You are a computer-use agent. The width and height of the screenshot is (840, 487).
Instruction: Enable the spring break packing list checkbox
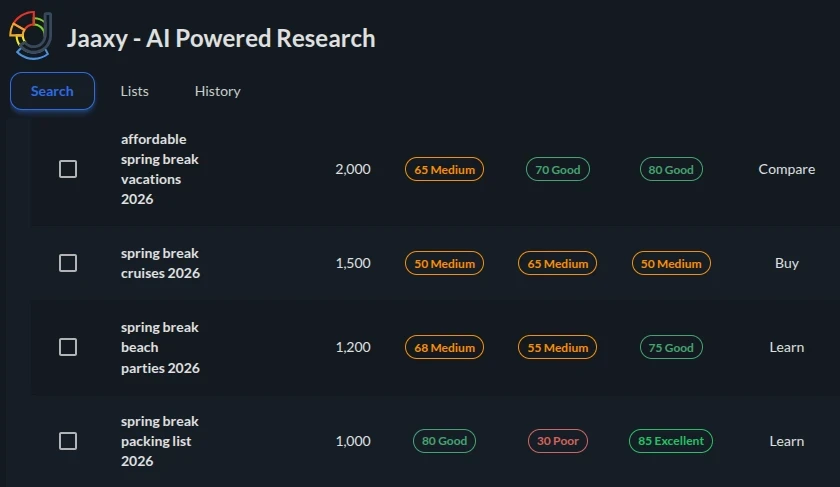(x=68, y=441)
